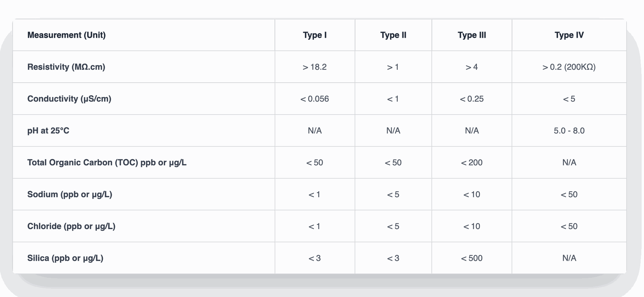644x297 pixels.
Task: Select the "pH at 25°C" row label
Action: tap(48, 131)
